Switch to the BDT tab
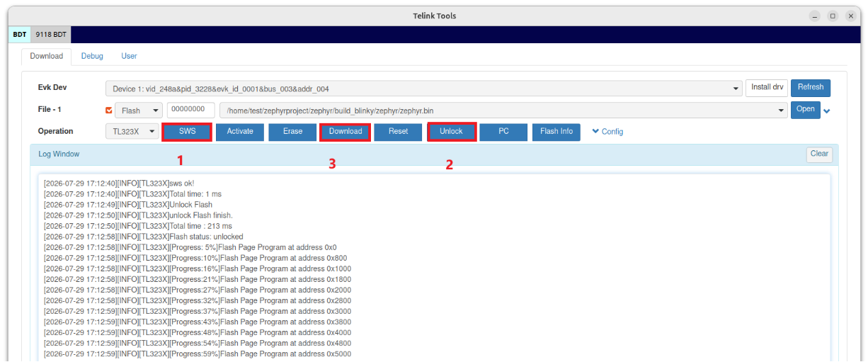 (19, 35)
